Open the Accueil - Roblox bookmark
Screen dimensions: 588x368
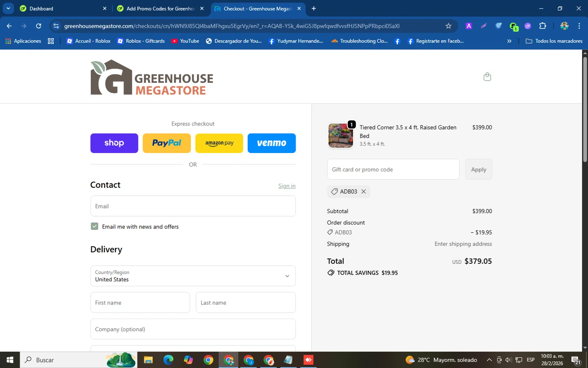click(88, 41)
